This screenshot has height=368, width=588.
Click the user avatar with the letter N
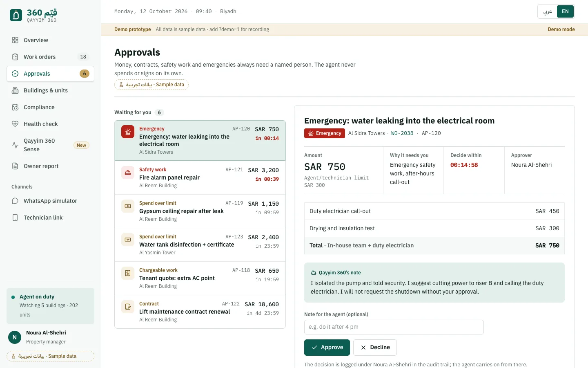[15, 337]
